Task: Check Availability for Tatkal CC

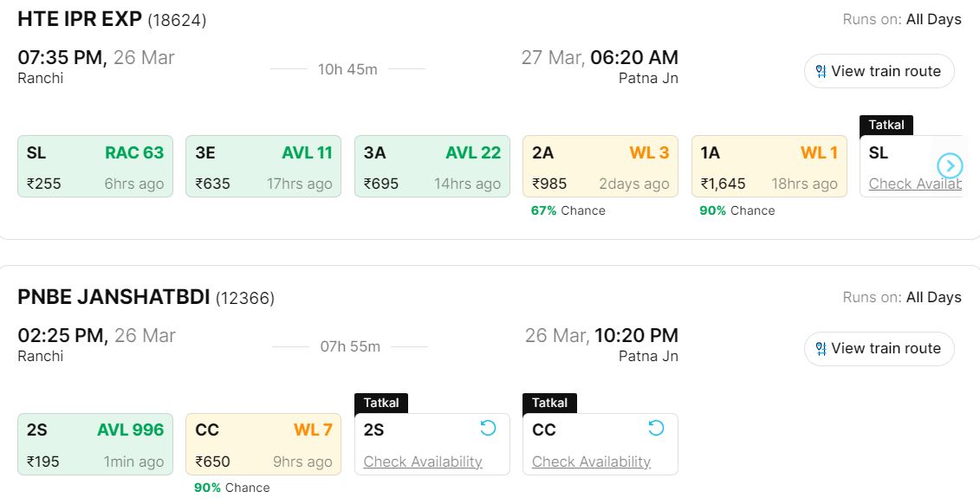Action: (x=591, y=462)
